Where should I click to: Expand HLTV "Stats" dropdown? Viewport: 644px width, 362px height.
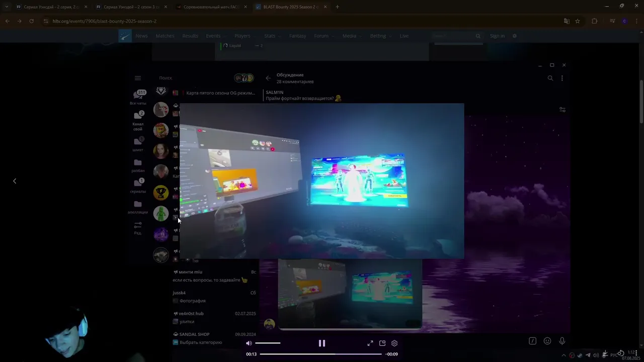point(272,36)
